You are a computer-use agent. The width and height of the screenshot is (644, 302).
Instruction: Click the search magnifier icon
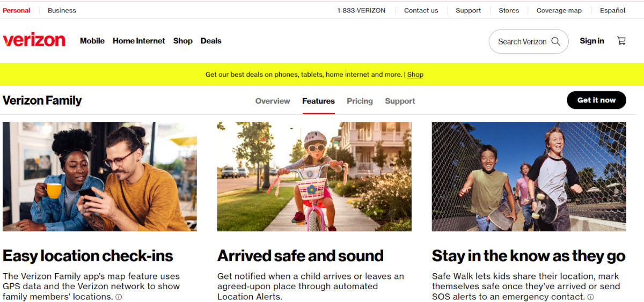[x=556, y=41]
